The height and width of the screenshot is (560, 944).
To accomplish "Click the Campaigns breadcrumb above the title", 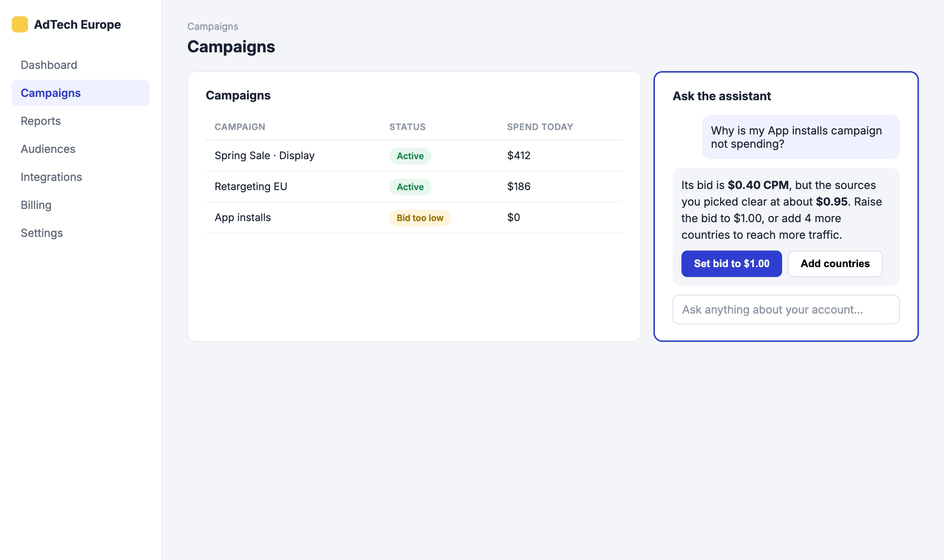I will coord(213,27).
